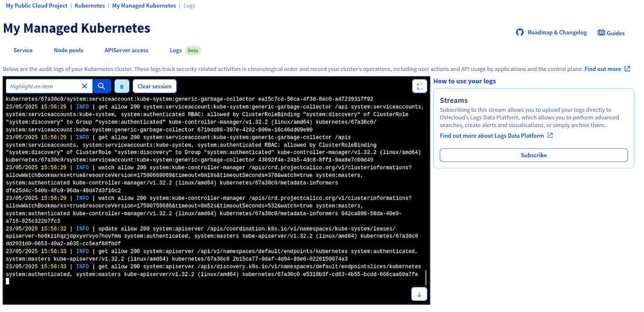Image resolution: width=644 pixels, height=312 pixels.
Task: Clear the highlight field with the X icon
Action: click(x=84, y=86)
